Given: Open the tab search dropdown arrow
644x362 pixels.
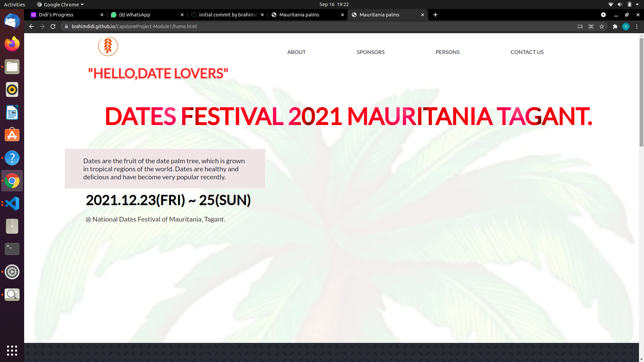Looking at the screenshot, I should click(603, 15).
